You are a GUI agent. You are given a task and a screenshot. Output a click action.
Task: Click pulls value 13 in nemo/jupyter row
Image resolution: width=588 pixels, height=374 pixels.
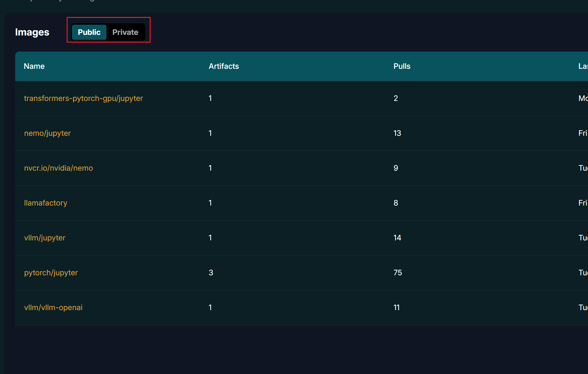397,133
